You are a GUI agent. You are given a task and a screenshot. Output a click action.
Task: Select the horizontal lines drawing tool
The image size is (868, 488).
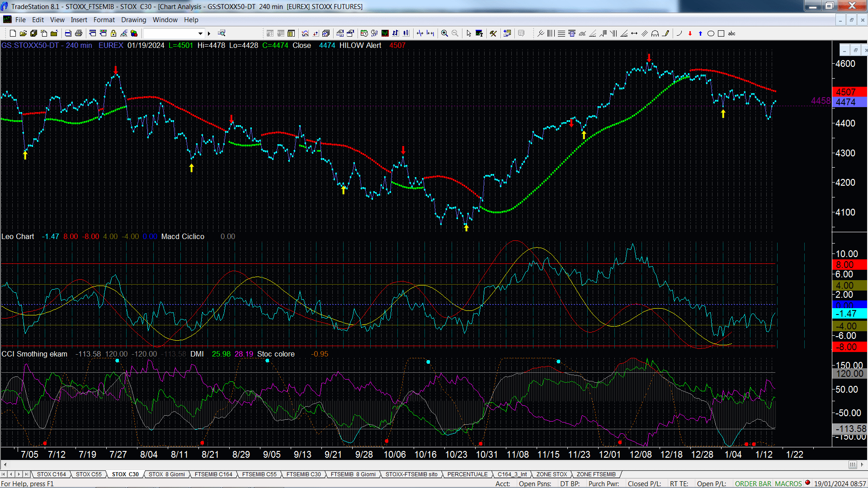pos(561,33)
